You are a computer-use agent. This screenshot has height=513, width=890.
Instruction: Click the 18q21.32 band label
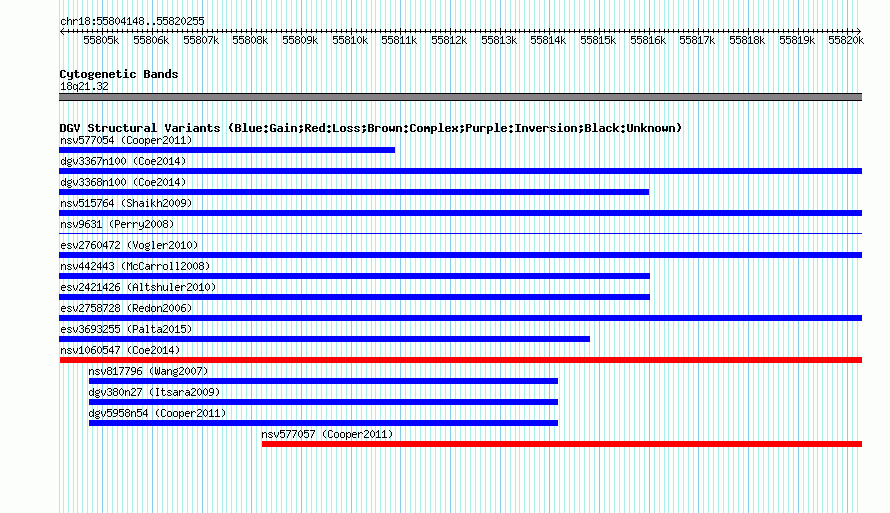coord(84,86)
